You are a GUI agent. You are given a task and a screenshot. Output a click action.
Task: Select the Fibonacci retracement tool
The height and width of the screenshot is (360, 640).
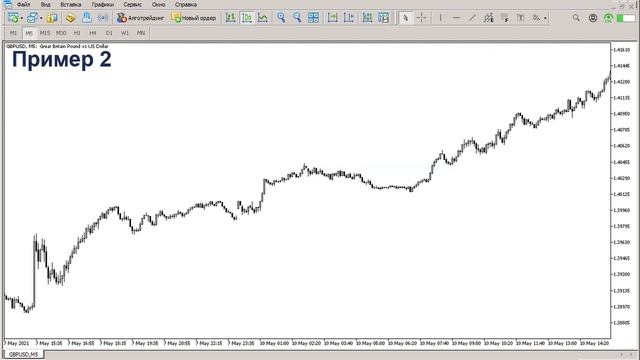pyautogui.click(x=505, y=18)
